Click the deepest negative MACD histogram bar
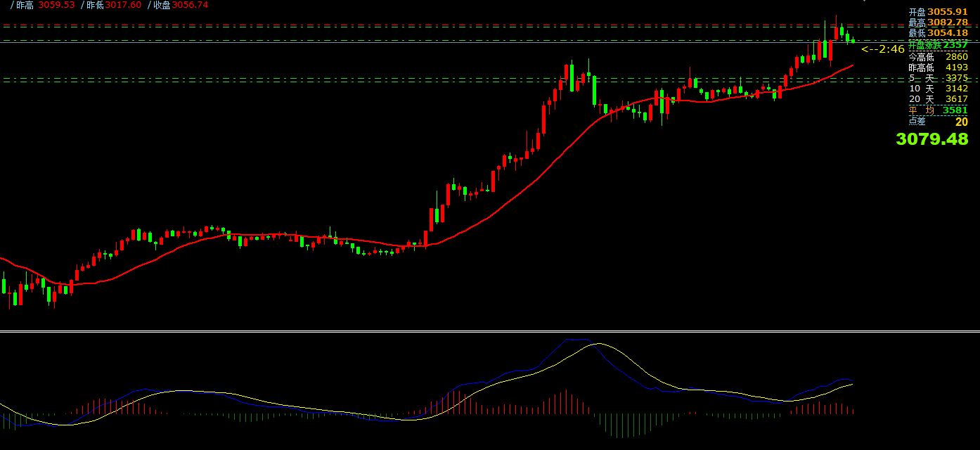The image size is (980, 450). (617, 425)
